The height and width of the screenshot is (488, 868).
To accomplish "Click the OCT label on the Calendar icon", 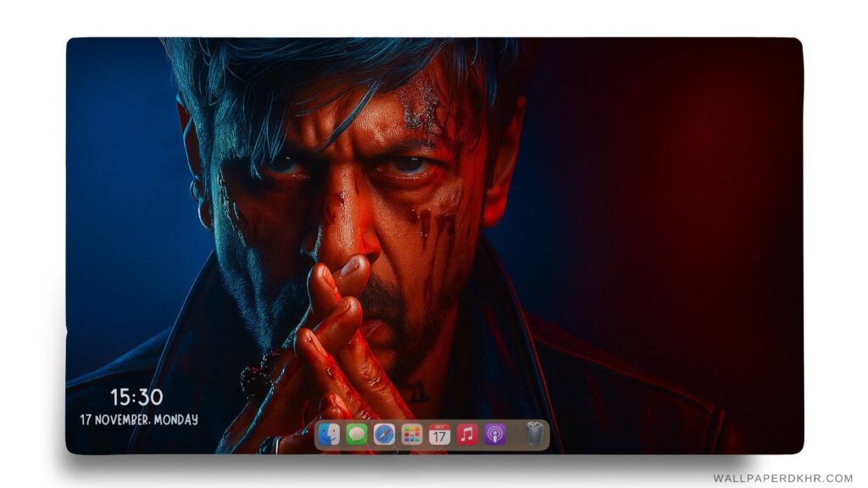I will click(x=440, y=426).
